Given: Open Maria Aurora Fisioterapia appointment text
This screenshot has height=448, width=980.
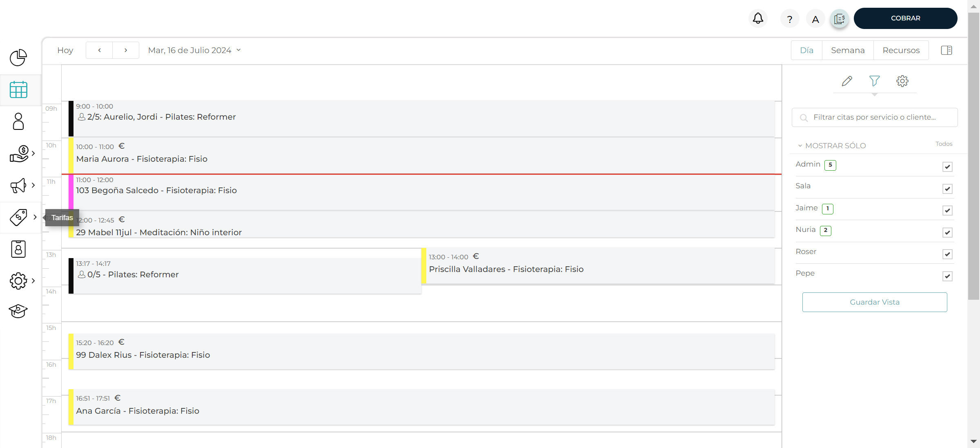Looking at the screenshot, I should pyautogui.click(x=142, y=159).
